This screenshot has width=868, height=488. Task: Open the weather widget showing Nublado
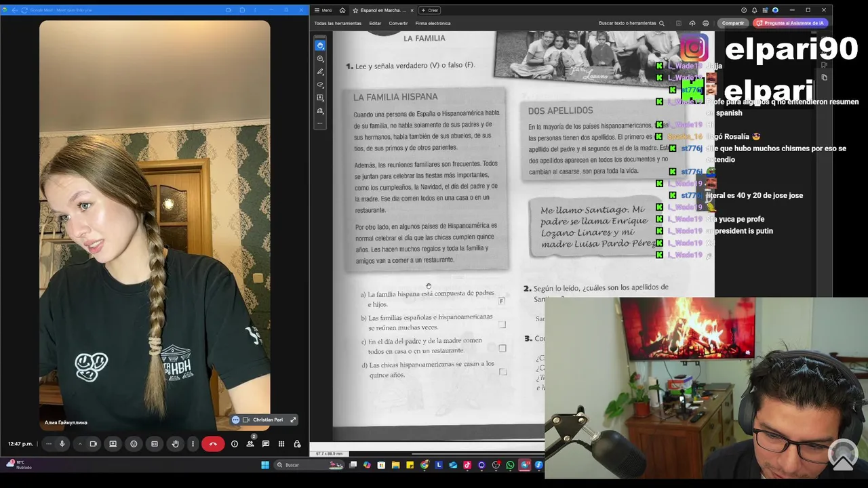point(18,465)
